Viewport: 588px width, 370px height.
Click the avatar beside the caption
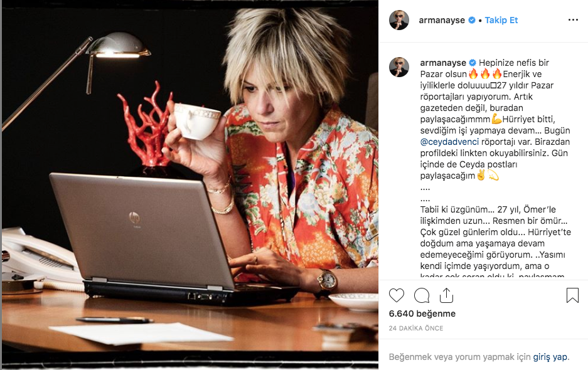[399, 68]
